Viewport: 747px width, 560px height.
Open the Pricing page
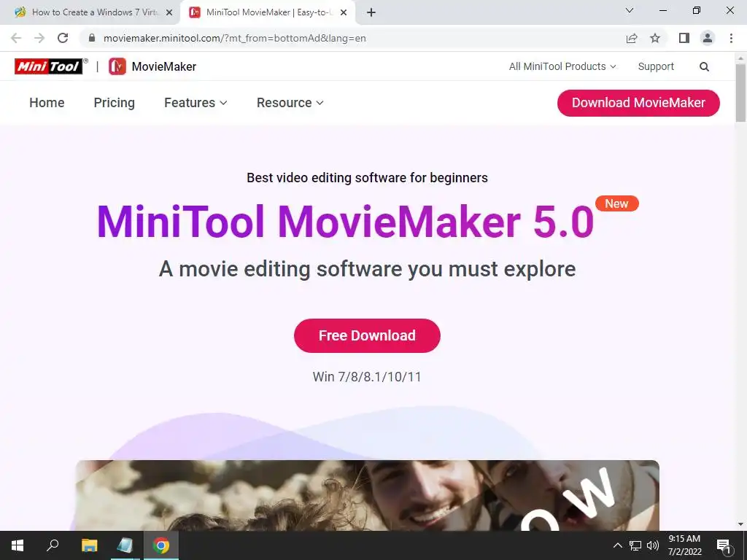pyautogui.click(x=115, y=102)
